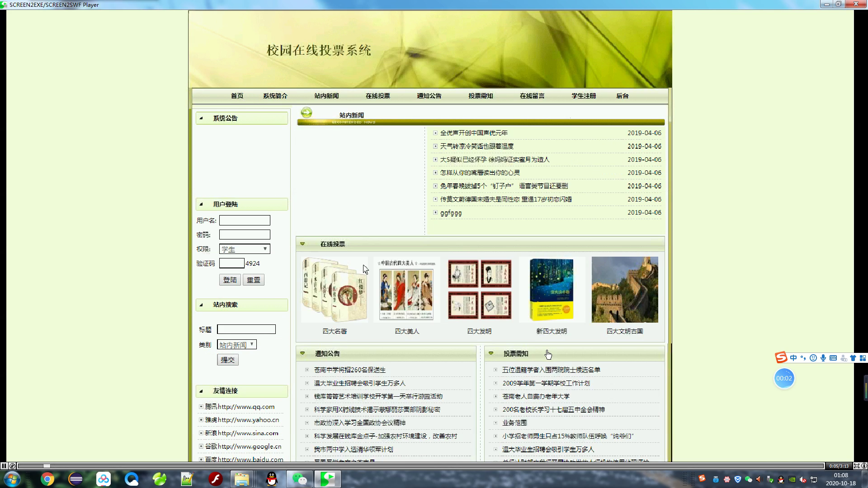Open the 权限 学生 dropdown
This screenshot has width=868, height=488.
(x=245, y=249)
